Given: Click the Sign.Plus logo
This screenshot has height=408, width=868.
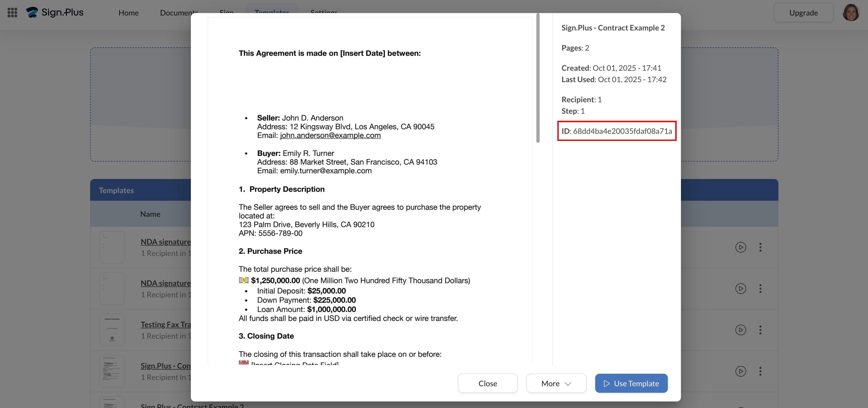Looking at the screenshot, I should click(x=54, y=13).
